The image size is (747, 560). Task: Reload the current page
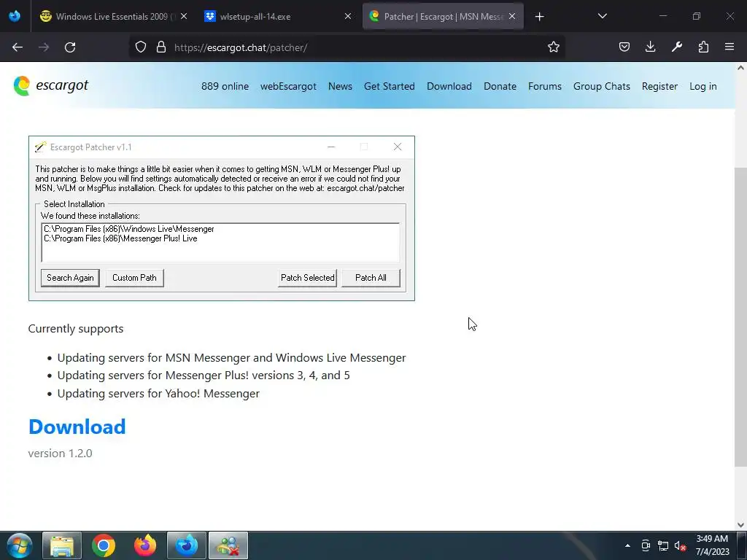pos(70,47)
